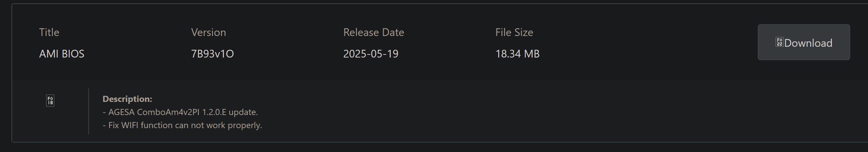Collapse the description using the left icon
This screenshot has width=868, height=152.
pyautogui.click(x=50, y=101)
